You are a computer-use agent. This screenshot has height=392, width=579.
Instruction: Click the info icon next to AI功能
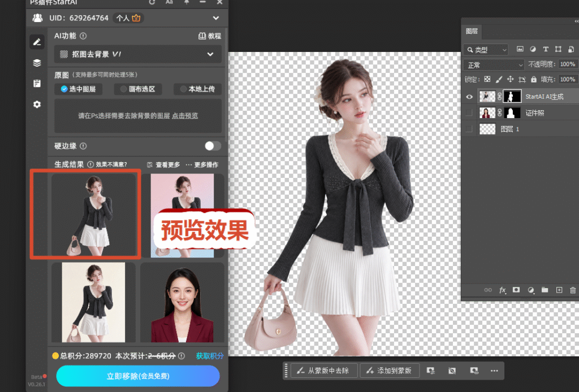84,36
